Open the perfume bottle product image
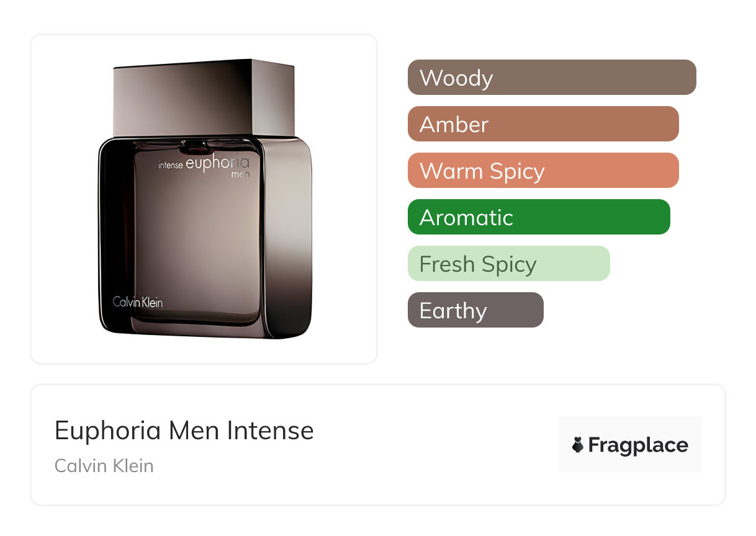Viewport: 756px width, 536px height. coord(205,199)
